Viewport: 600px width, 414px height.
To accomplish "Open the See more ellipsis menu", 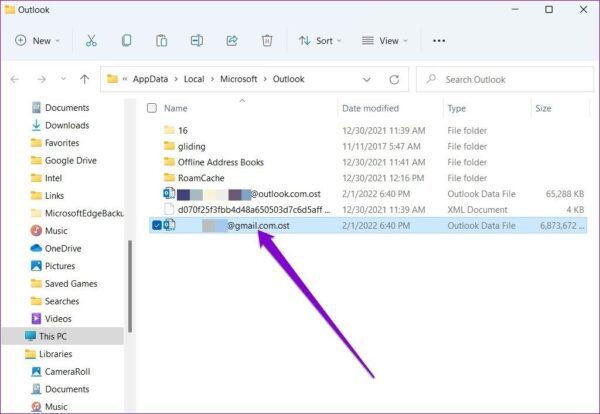I will tap(439, 41).
